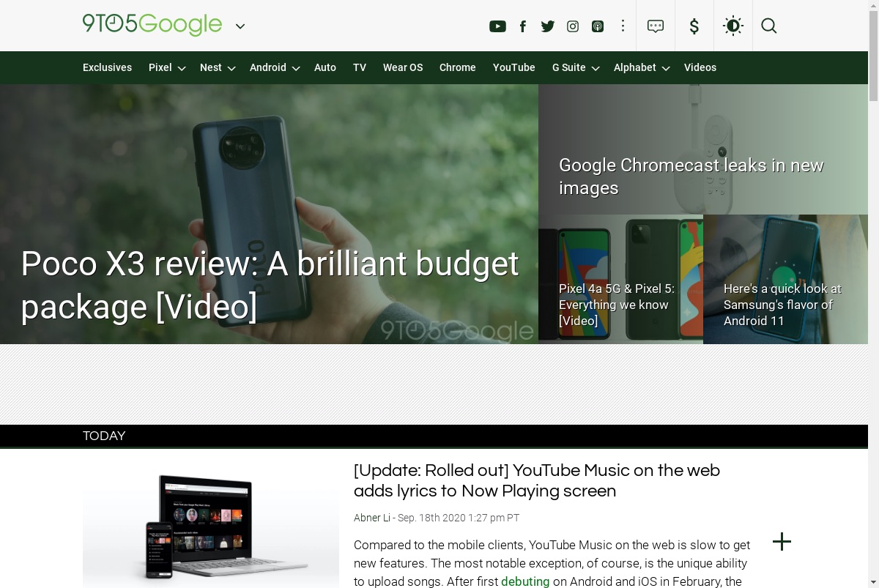Open Pixel 4a 5G & Pixel 5 story

pyautogui.click(x=617, y=305)
